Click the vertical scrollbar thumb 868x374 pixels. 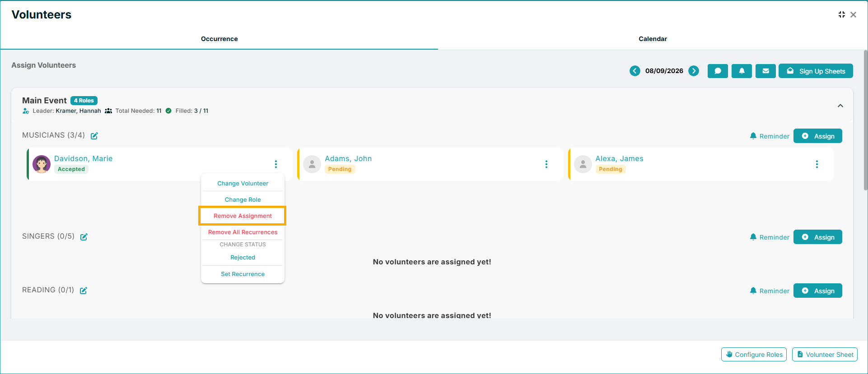tap(865, 120)
